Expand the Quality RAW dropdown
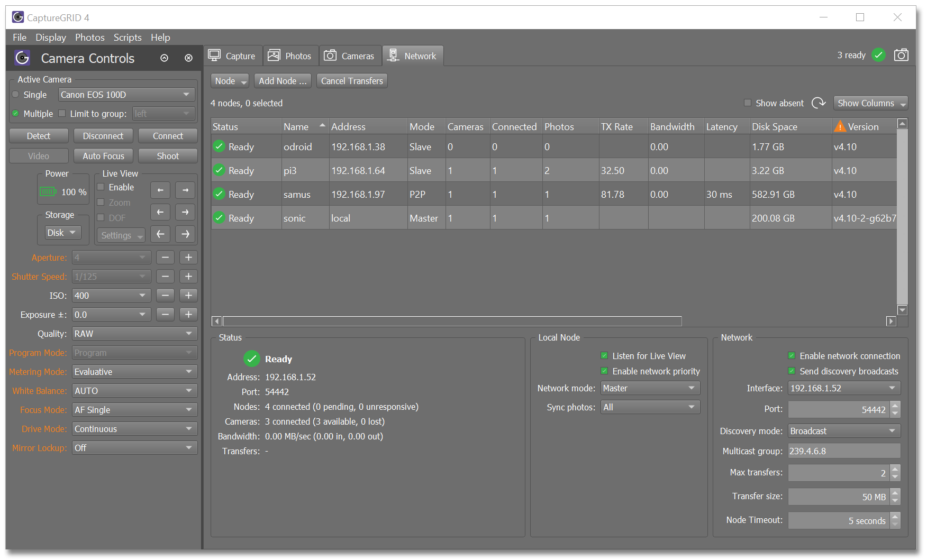Screen dimensions: 927x560 click(x=134, y=334)
